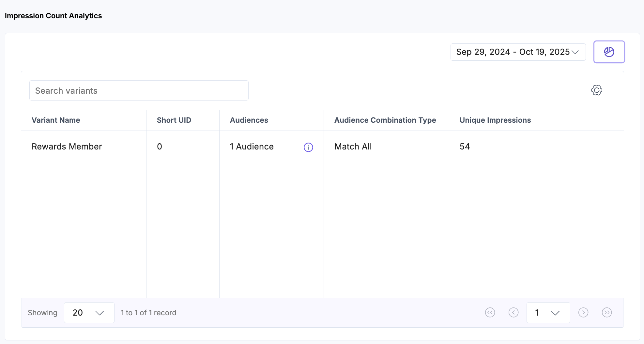Click the Unique Impressions column header
Viewport: 644px width, 344px height.
pyautogui.click(x=495, y=120)
